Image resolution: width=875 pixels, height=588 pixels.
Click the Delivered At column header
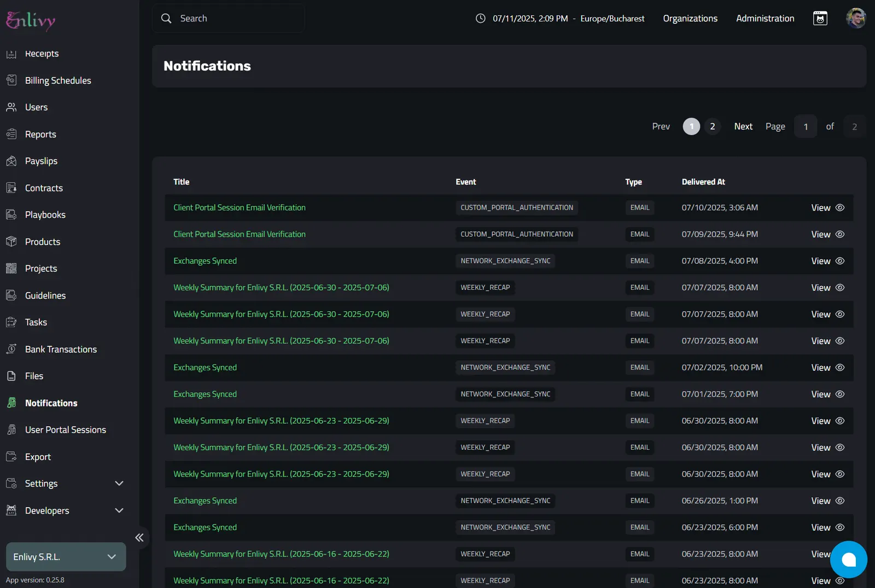(703, 182)
